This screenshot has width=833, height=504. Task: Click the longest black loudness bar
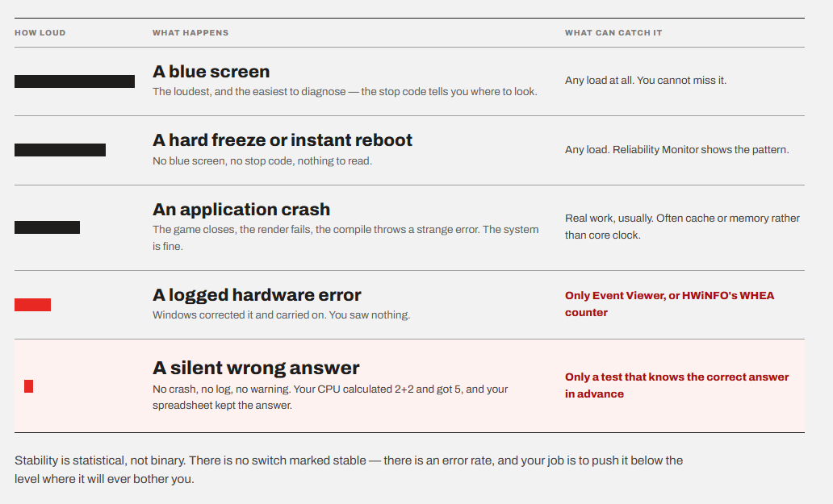point(74,81)
